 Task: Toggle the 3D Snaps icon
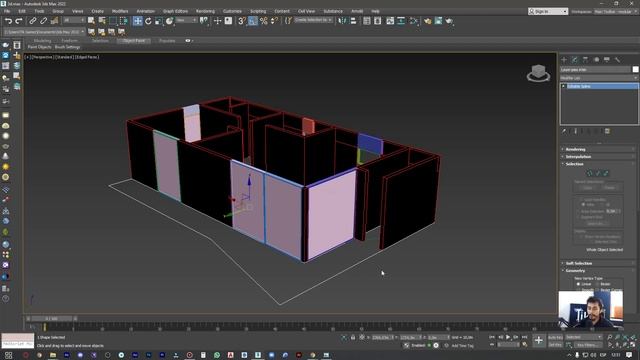tap(242, 21)
